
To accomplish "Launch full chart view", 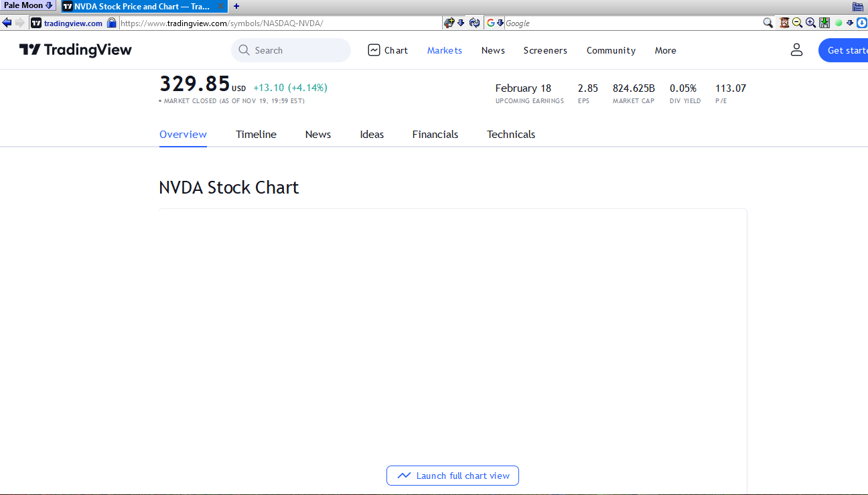I will pos(453,476).
